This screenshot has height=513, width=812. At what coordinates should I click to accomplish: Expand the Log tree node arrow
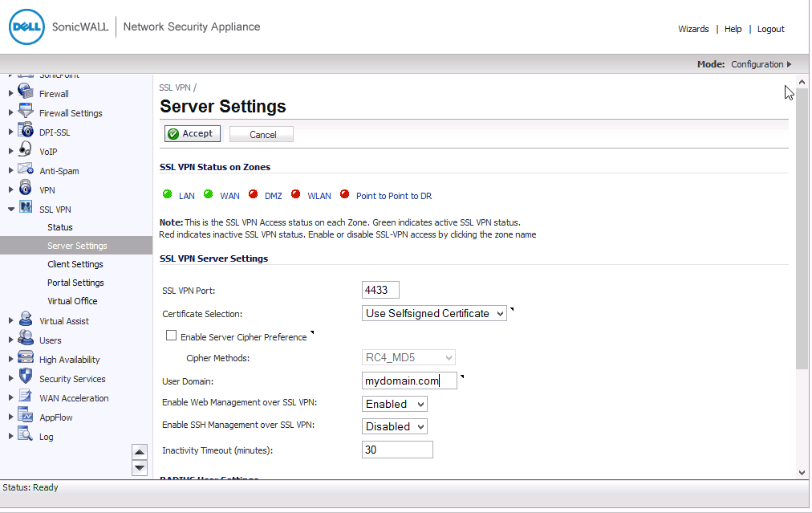[10, 437]
